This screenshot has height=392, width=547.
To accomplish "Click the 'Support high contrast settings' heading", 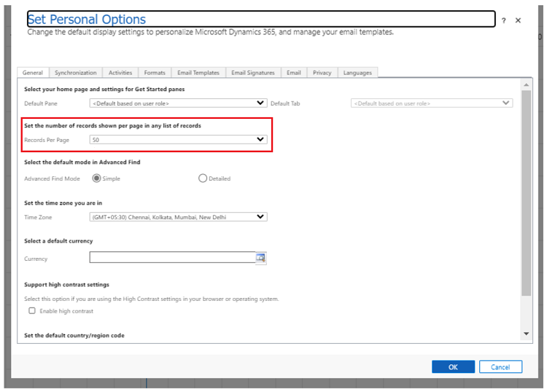I will click(66, 285).
